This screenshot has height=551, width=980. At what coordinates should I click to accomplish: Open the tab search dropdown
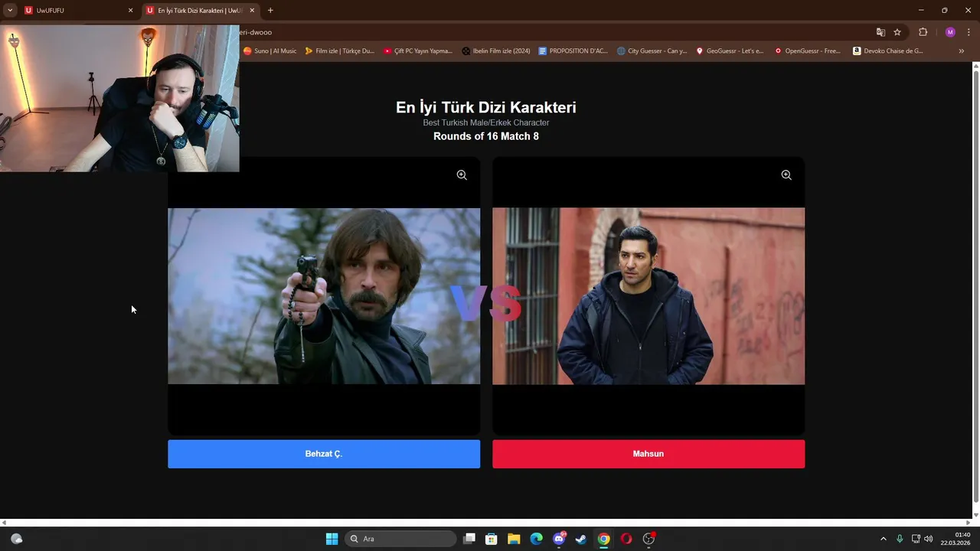tap(10, 11)
